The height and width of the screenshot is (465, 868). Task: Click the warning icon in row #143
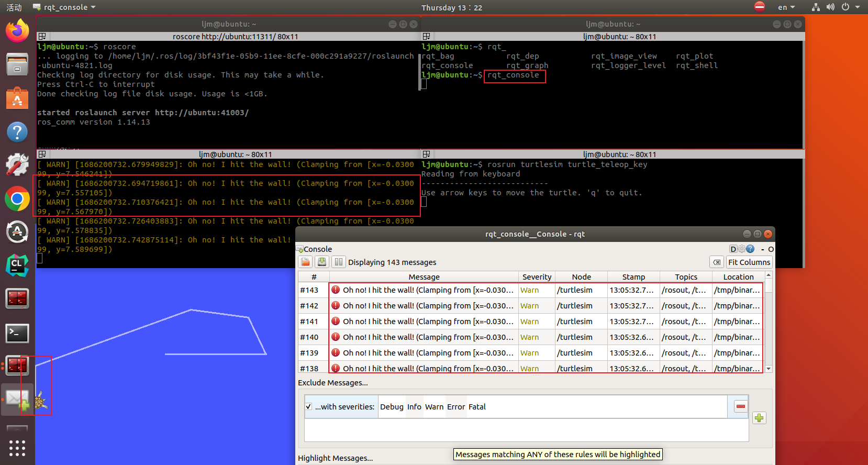336,290
